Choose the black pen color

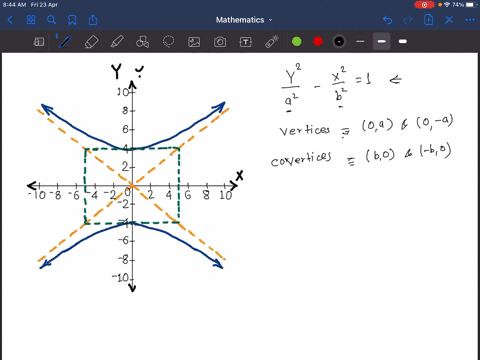point(339,41)
